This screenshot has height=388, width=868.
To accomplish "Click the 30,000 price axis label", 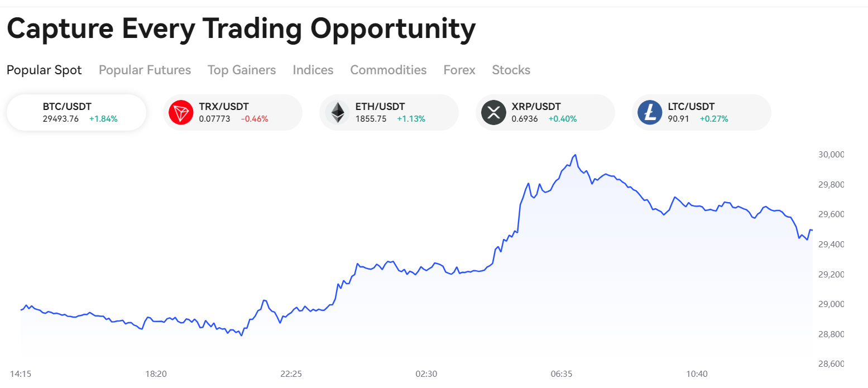I will point(831,155).
